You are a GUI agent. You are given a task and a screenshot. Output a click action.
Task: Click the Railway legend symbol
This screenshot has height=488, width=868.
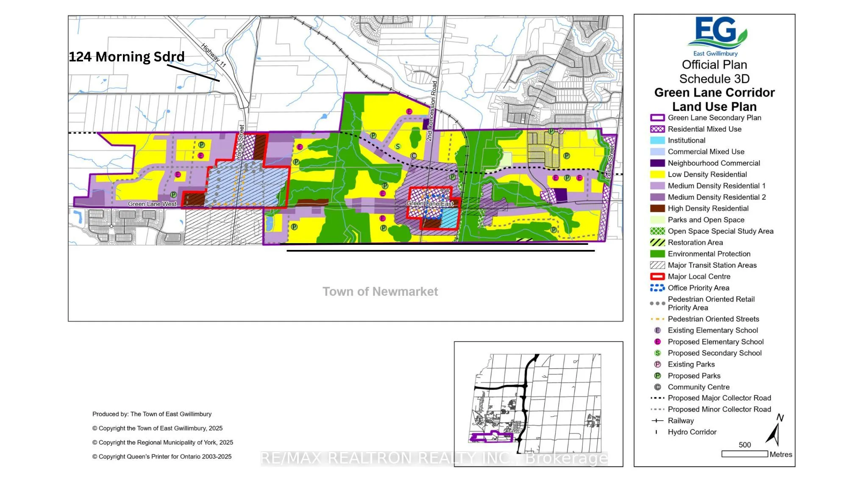(657, 421)
